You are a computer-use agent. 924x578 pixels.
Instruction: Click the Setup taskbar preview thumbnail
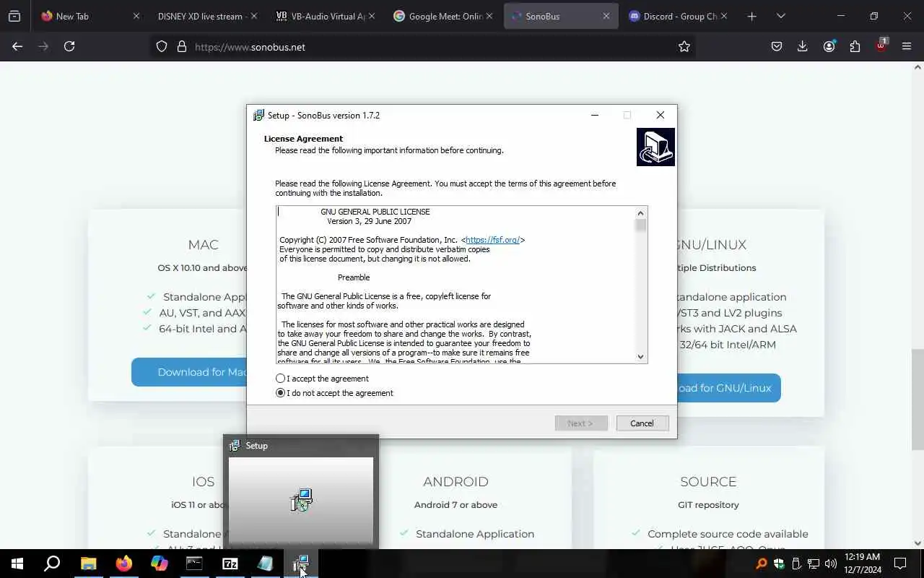301,500
